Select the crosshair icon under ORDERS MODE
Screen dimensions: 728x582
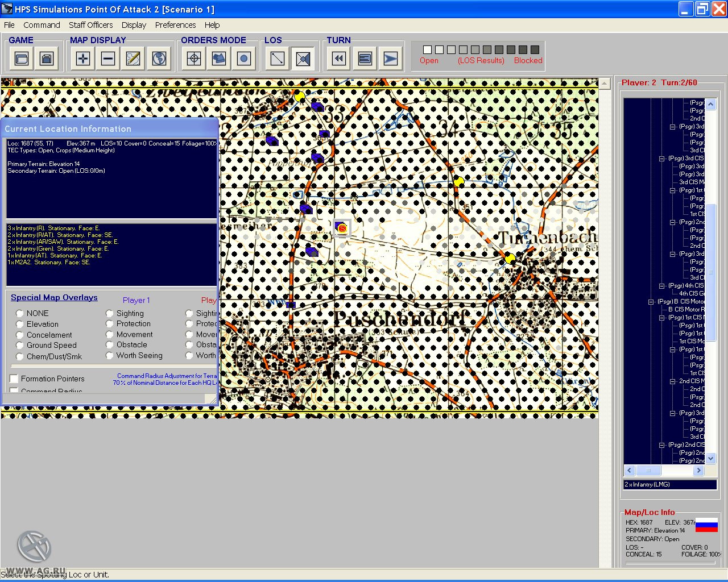(x=193, y=58)
